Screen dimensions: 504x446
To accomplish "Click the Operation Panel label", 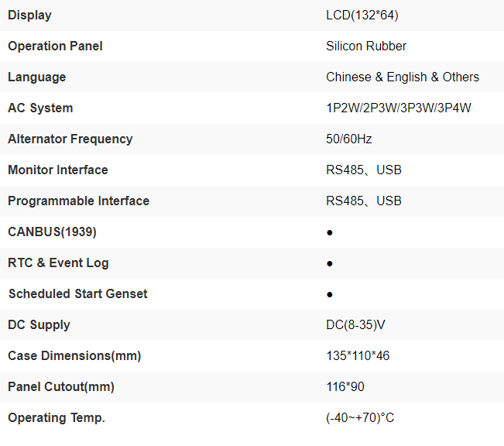I will 55,46.
